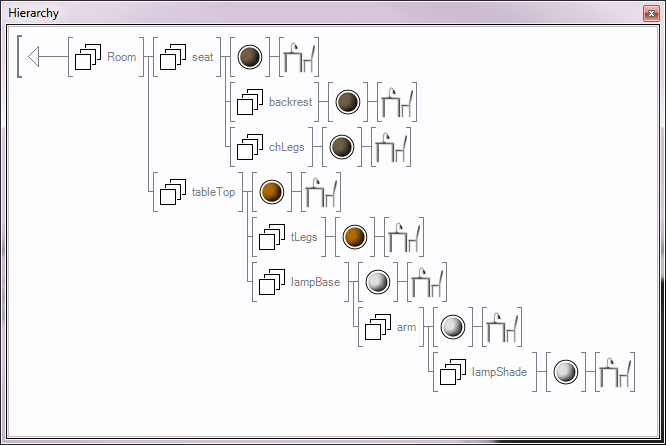Click the tableTop stacked-squares group icon
The height and width of the screenshot is (445, 666).
[174, 192]
